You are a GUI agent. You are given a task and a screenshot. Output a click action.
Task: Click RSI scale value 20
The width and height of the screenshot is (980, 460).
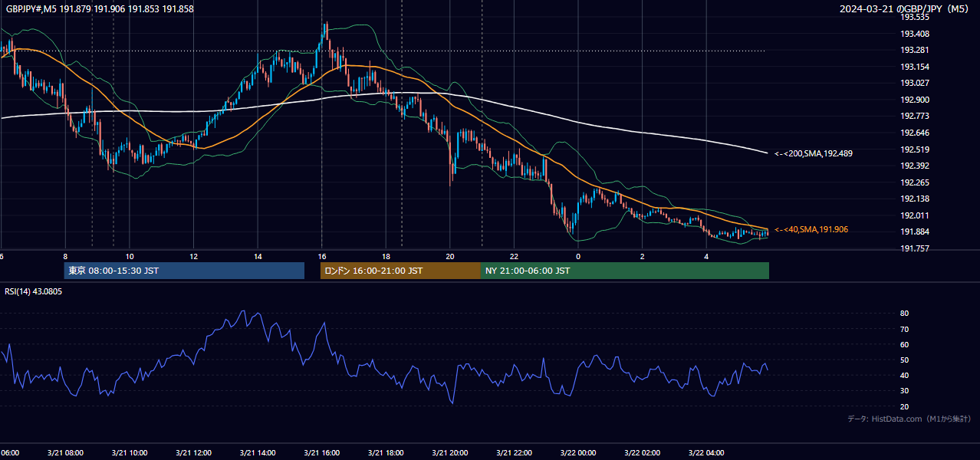pyautogui.click(x=904, y=406)
